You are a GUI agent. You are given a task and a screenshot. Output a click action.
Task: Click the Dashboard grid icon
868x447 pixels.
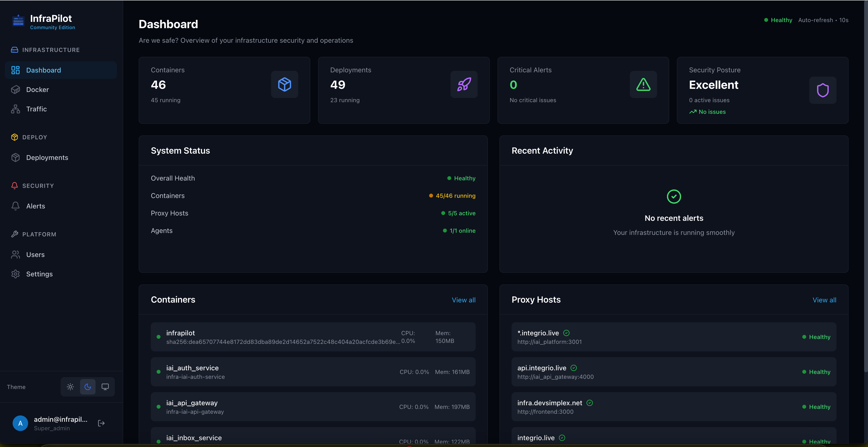coord(16,70)
